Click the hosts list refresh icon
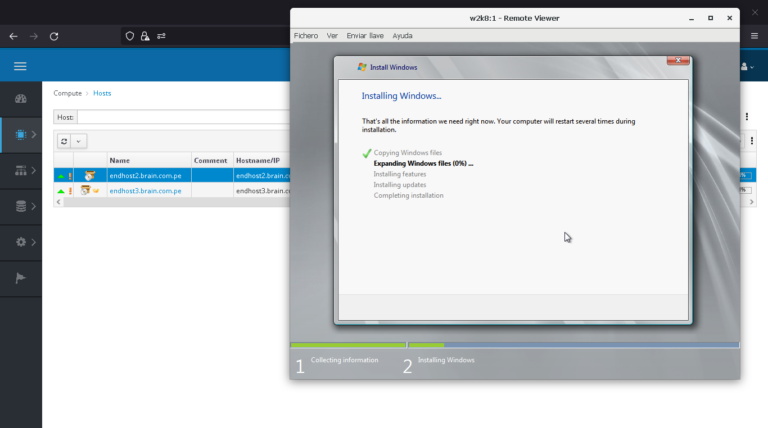Viewport: 768px width, 428px height. pyautogui.click(x=64, y=142)
